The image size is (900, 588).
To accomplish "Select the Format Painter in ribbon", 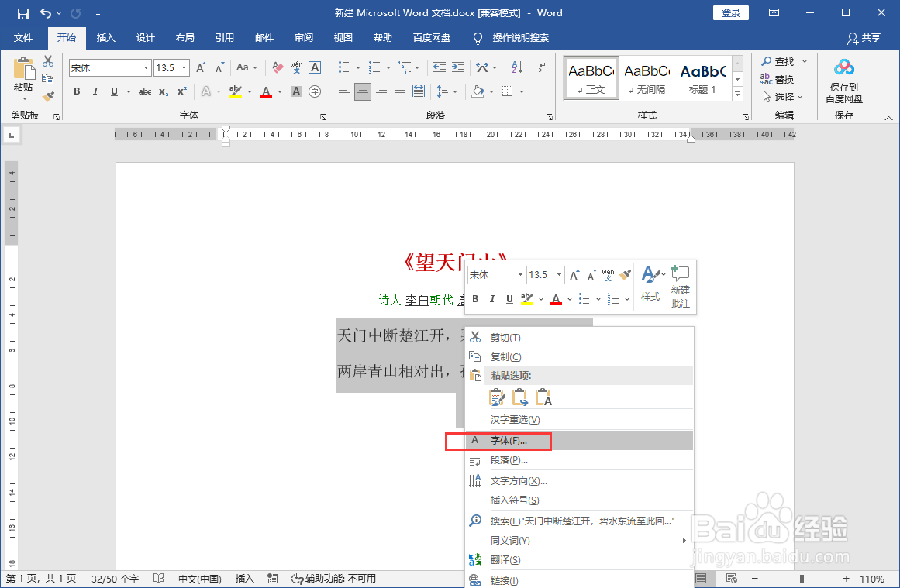I will coord(48,96).
